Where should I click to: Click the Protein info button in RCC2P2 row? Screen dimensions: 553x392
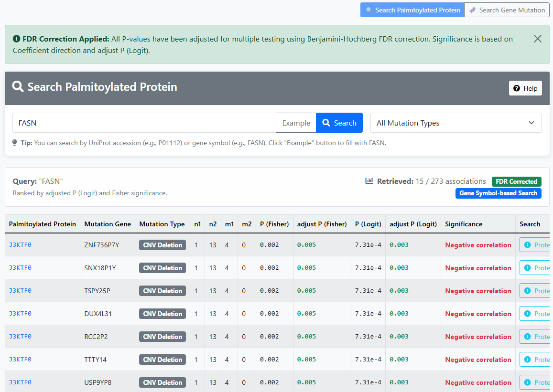click(535, 336)
